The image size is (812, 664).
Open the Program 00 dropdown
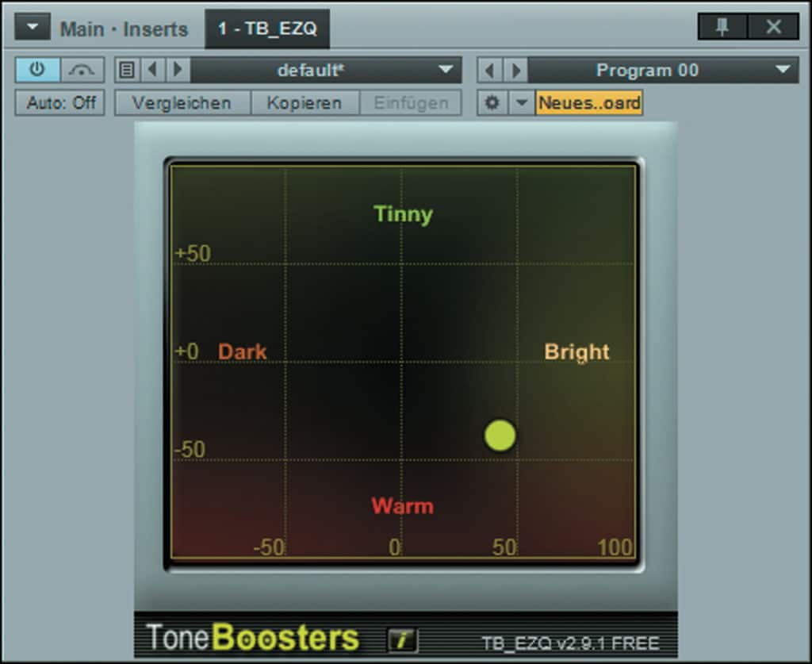coord(664,70)
